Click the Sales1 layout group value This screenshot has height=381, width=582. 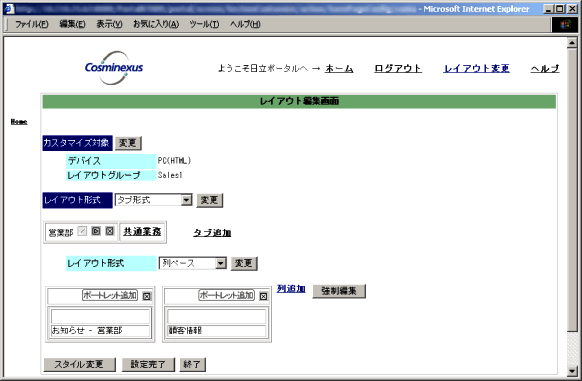pos(170,175)
